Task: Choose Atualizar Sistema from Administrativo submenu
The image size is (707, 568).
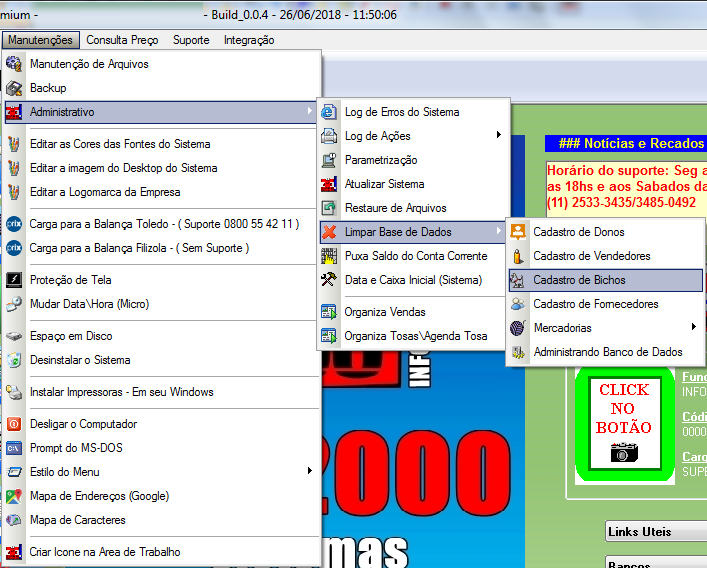Action: pos(384,184)
